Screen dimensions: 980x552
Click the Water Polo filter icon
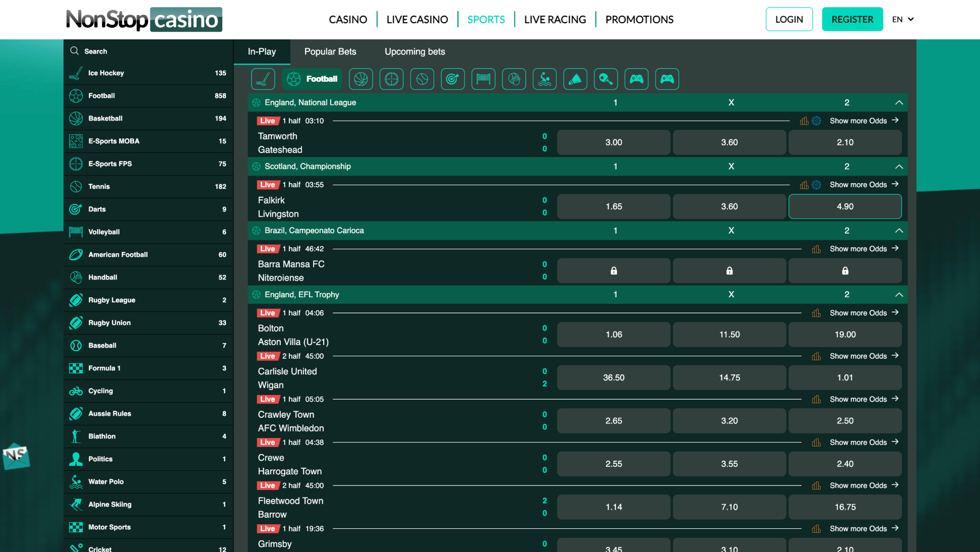pyautogui.click(x=544, y=79)
